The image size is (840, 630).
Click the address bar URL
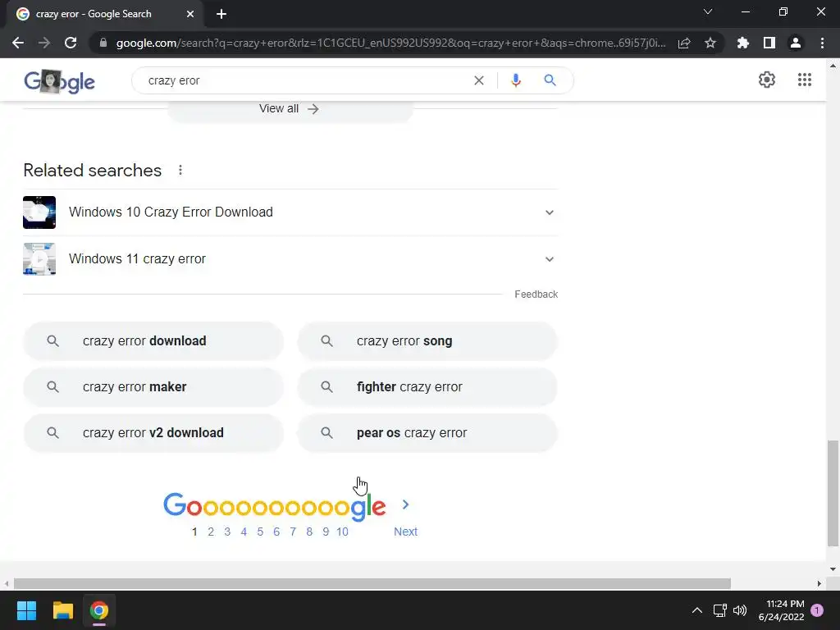point(391,43)
